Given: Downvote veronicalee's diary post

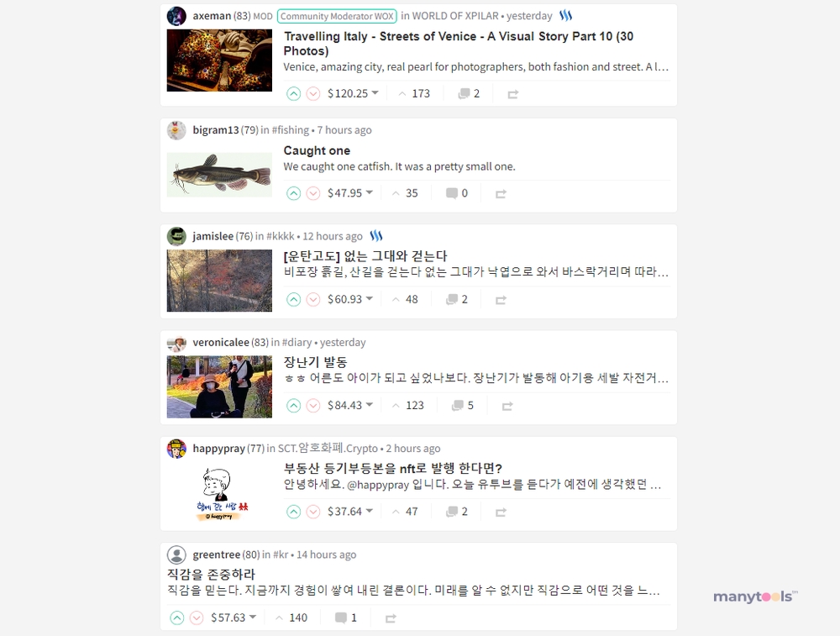Looking at the screenshot, I should point(313,406).
